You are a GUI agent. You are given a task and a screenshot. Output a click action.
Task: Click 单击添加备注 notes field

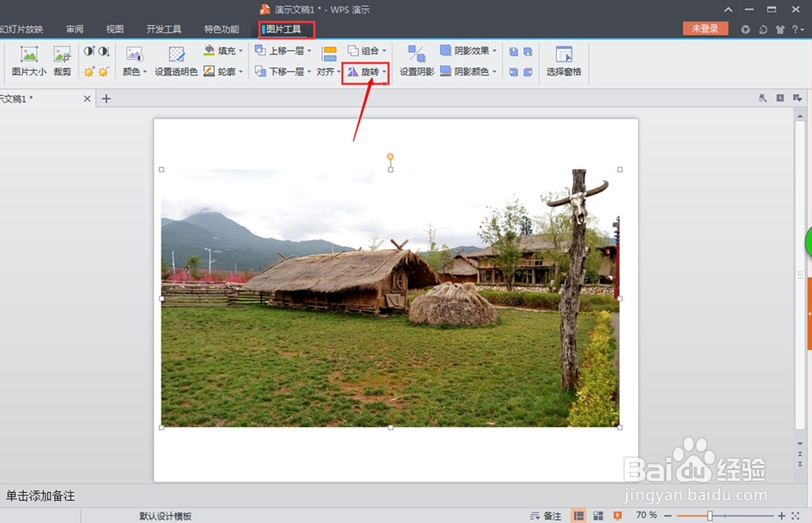[41, 495]
